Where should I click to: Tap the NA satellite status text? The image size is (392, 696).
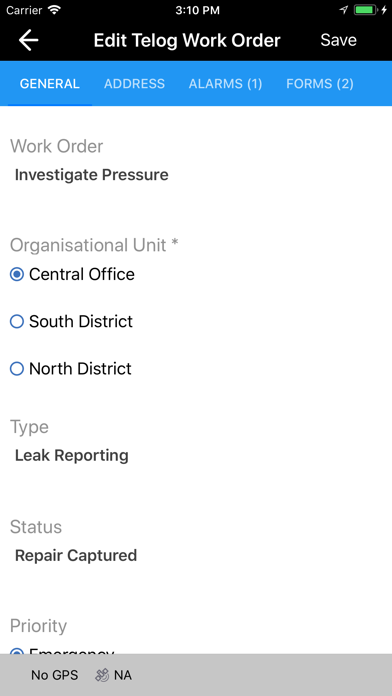click(x=123, y=675)
